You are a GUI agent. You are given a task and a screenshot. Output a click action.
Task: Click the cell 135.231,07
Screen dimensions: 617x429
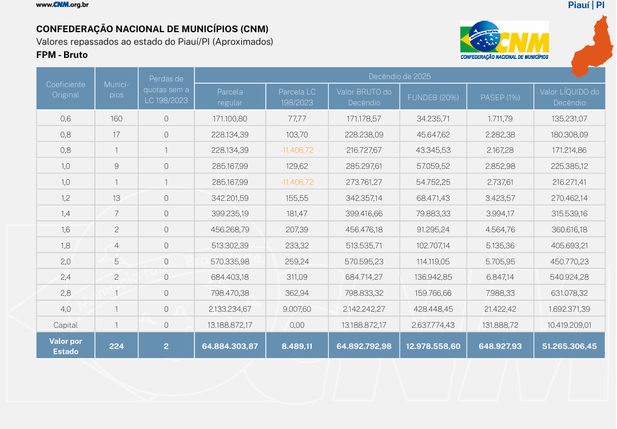tap(569, 118)
